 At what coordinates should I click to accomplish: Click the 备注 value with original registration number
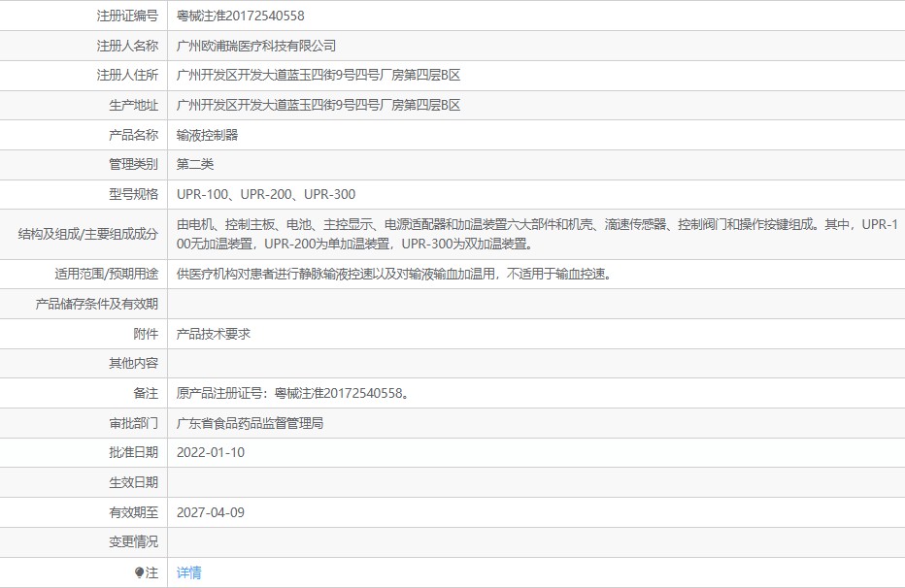[293, 393]
